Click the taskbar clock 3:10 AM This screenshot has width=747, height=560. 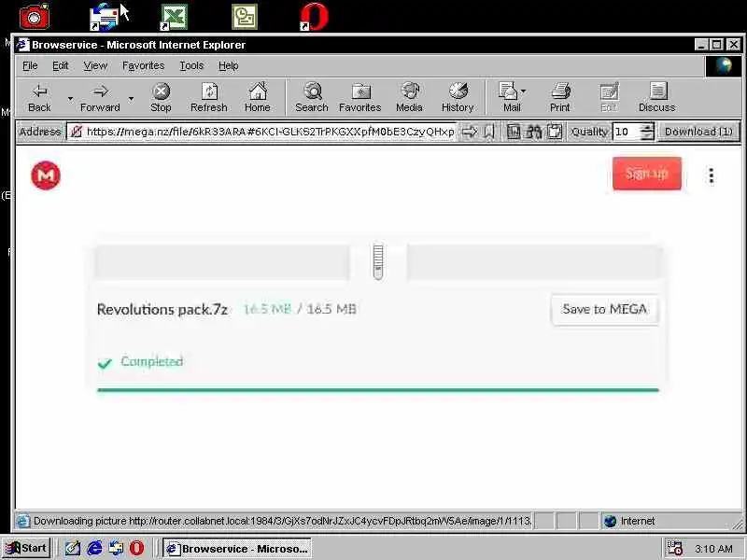[x=713, y=549]
